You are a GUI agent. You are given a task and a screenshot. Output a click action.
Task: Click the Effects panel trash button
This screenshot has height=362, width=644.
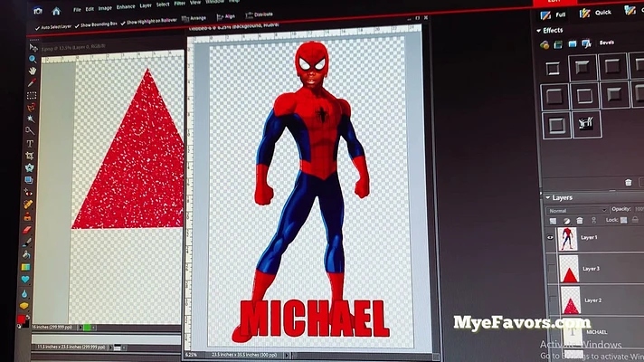(x=628, y=183)
